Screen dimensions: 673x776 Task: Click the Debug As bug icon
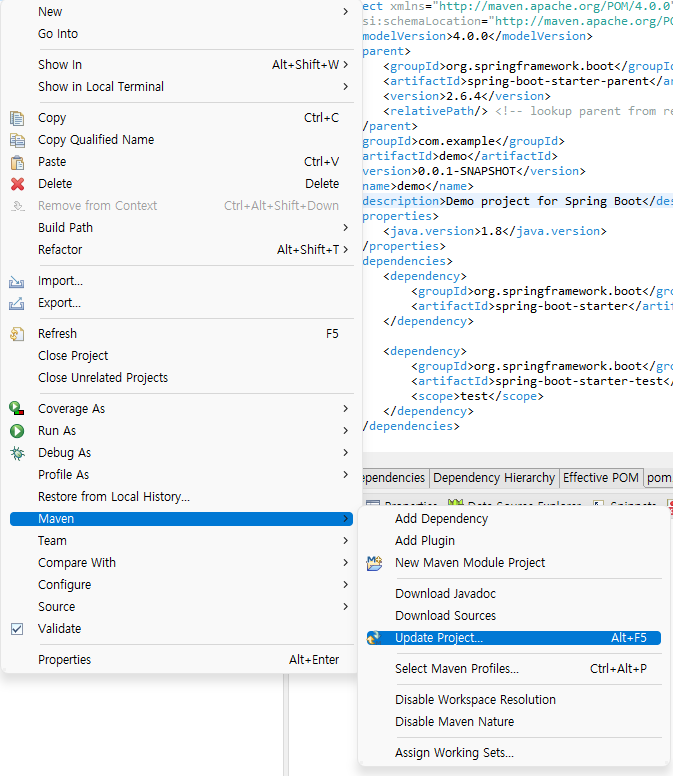tap(17, 453)
